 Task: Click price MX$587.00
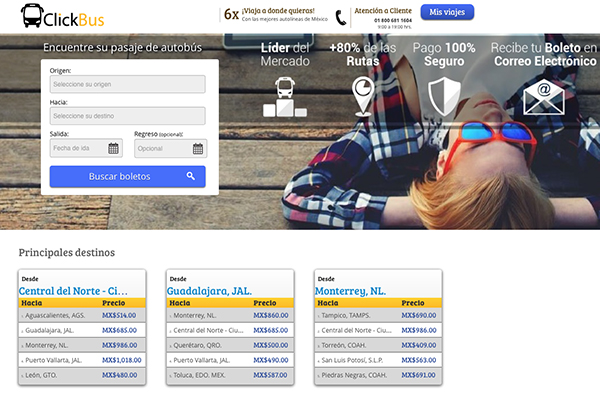coord(271,375)
